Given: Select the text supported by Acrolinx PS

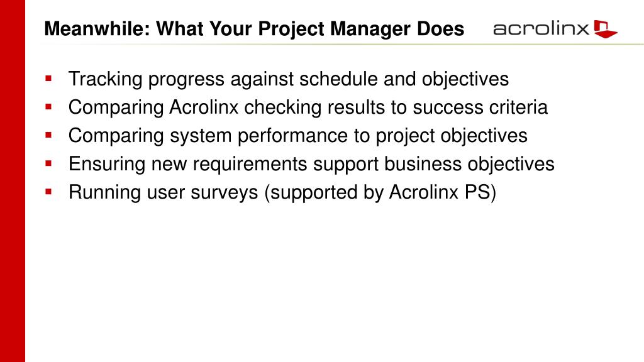Looking at the screenshot, I should point(380,192).
